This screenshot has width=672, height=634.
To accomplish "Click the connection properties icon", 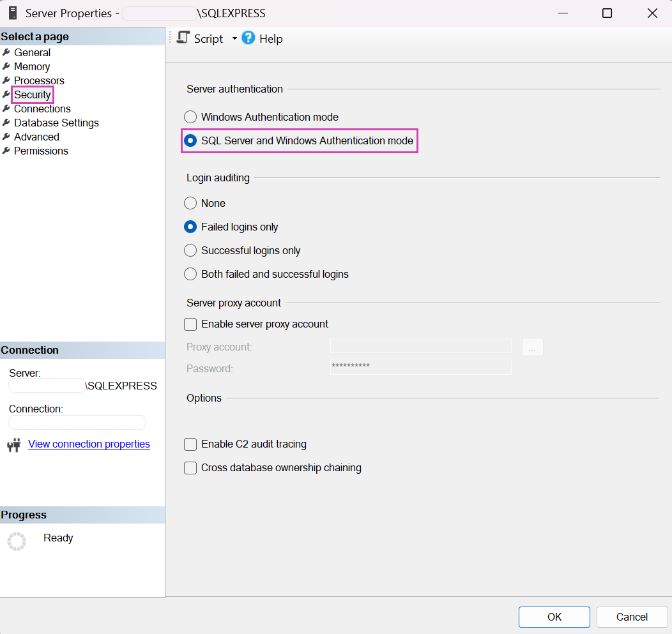I will [x=13, y=444].
